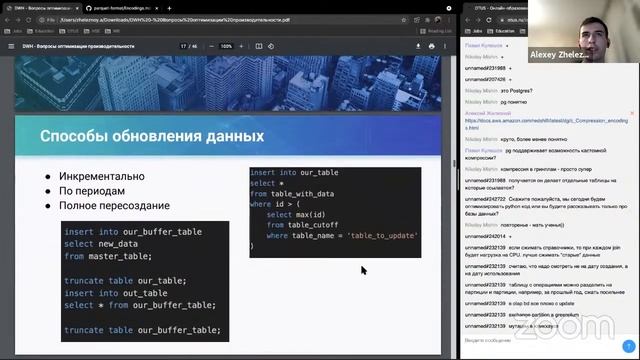The image size is (640, 360).
Task: Reload the PDF page in left browser
Action: tap(29, 20)
